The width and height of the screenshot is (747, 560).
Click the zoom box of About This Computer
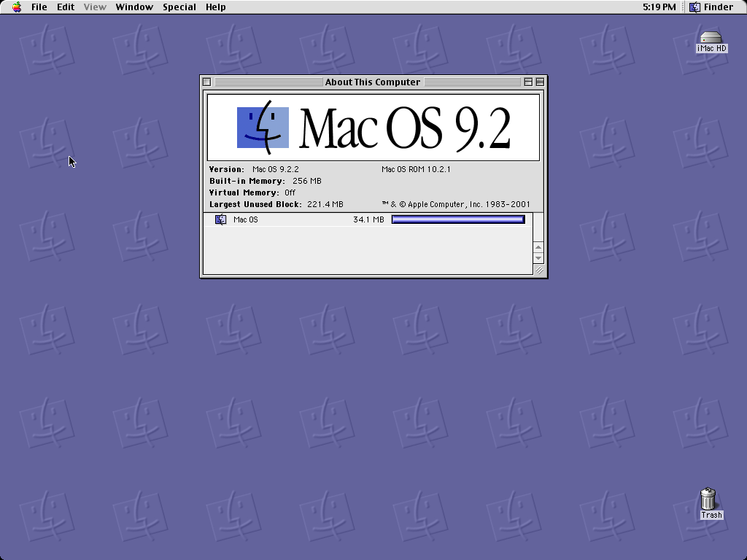point(528,82)
